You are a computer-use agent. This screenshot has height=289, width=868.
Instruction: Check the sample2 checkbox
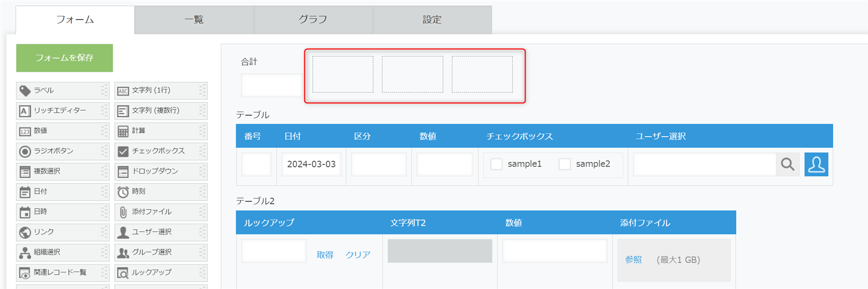click(x=565, y=164)
